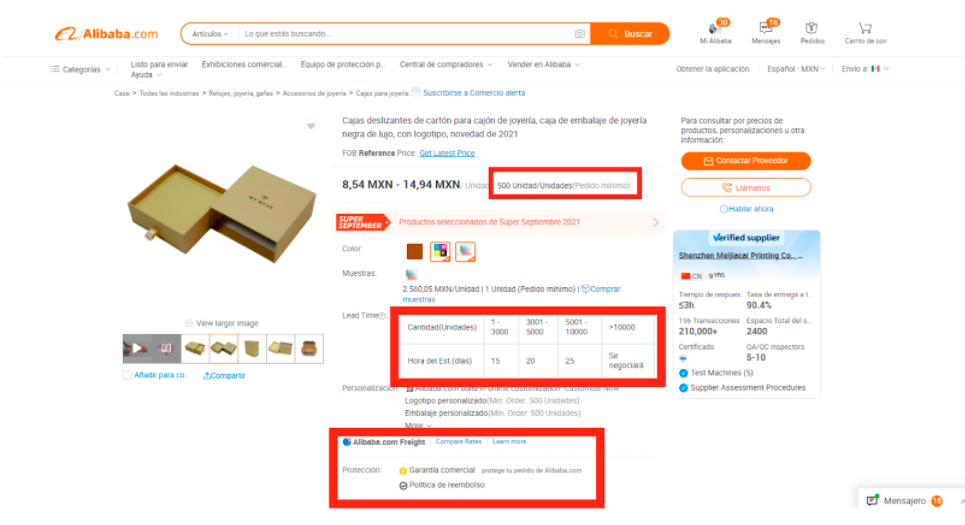Open Vender en Alibaba menu
This screenshot has height=525, width=965.
[543, 65]
